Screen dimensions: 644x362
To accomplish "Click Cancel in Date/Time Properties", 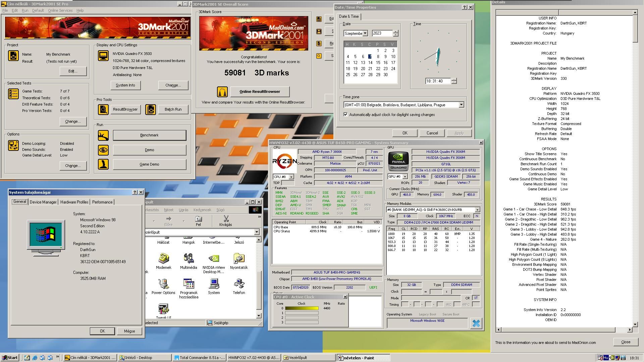I will 432,133.
